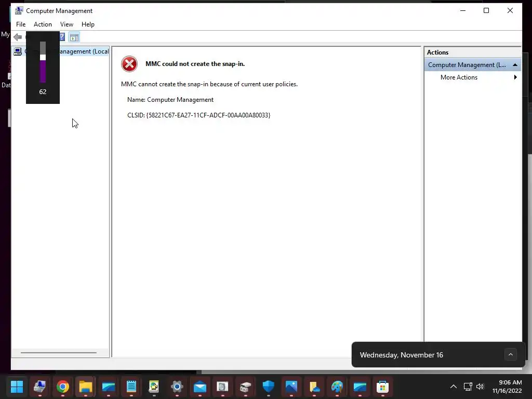
Task: Toggle the Show/Hide Action Pane toolbar icon
Action: [x=74, y=37]
